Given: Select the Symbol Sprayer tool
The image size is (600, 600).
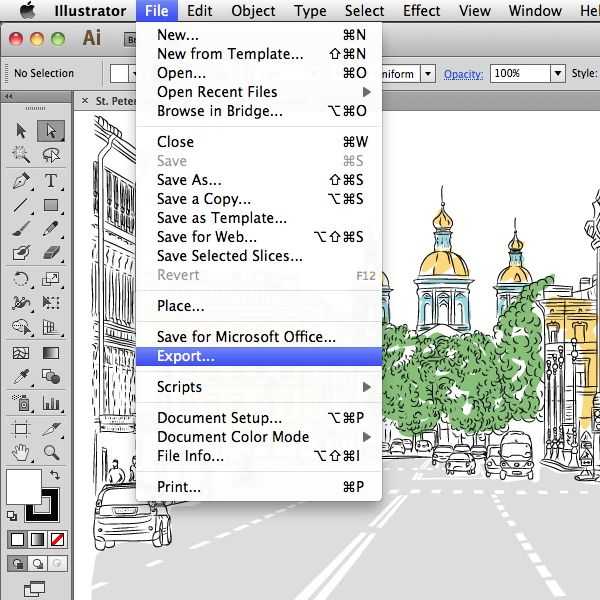Looking at the screenshot, I should tap(21, 403).
